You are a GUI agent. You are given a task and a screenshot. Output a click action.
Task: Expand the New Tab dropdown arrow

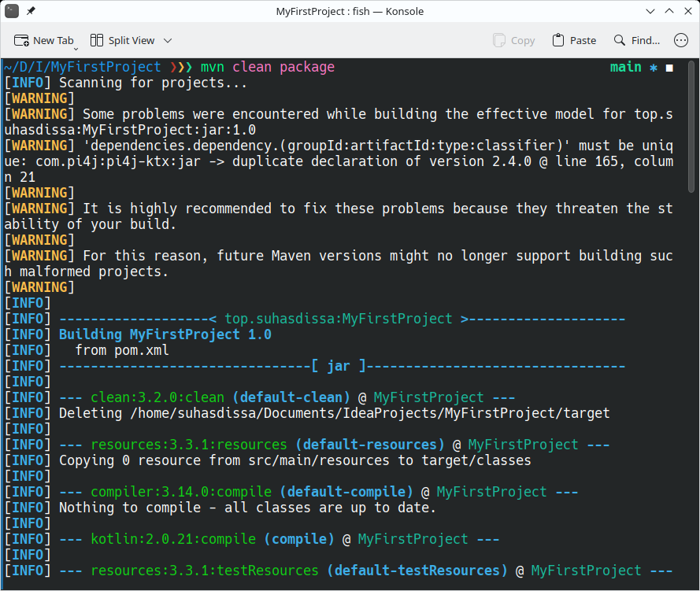76,49
